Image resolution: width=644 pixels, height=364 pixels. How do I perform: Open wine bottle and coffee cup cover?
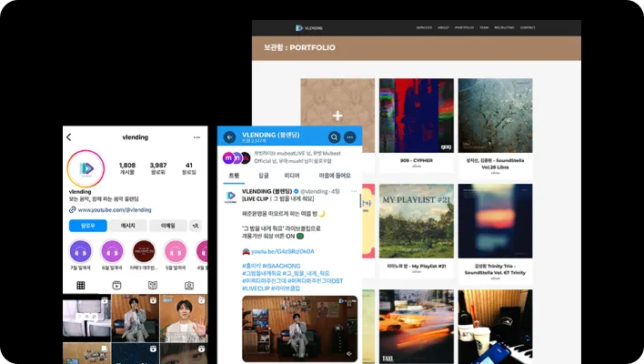click(x=496, y=327)
